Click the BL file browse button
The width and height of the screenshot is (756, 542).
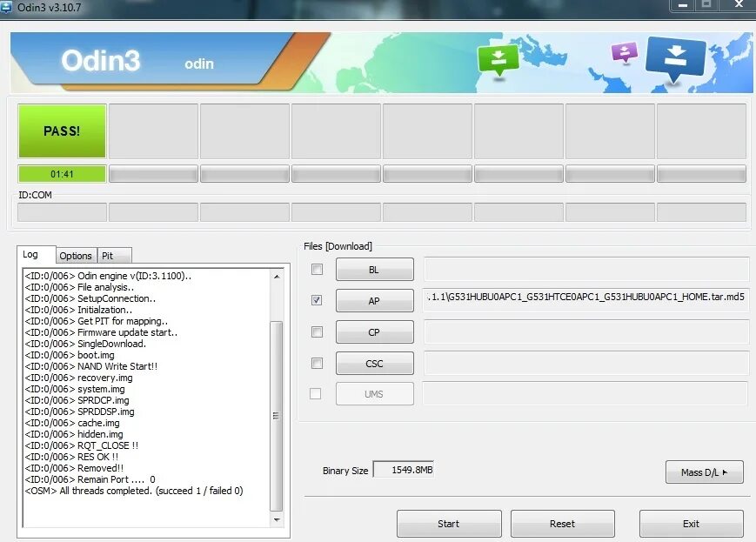tap(375, 270)
